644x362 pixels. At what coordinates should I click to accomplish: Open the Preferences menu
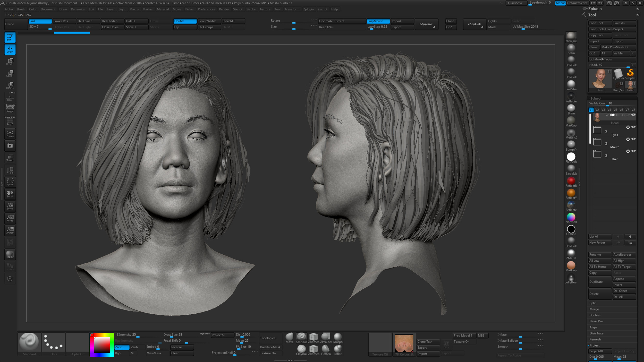click(206, 9)
